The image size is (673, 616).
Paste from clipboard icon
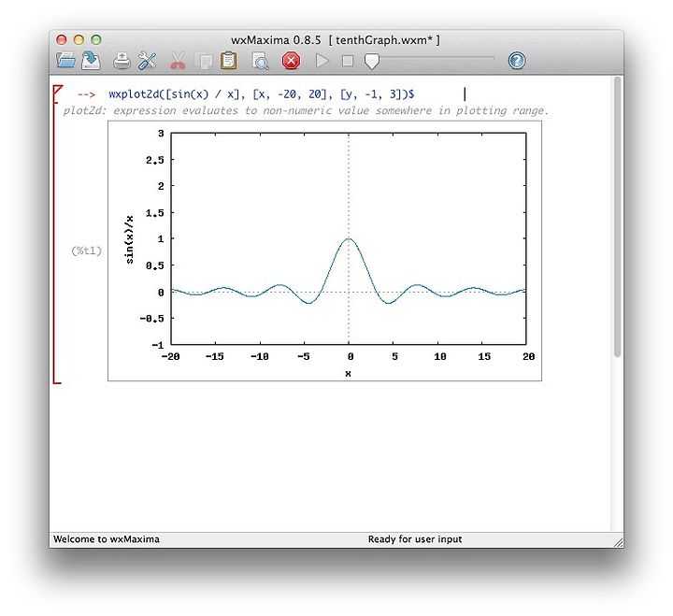(x=228, y=61)
